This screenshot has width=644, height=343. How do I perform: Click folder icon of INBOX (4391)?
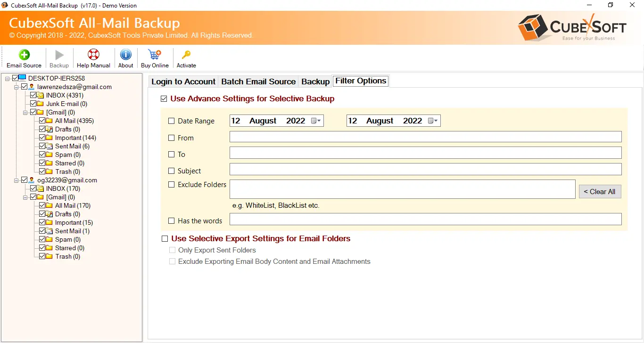(x=41, y=95)
